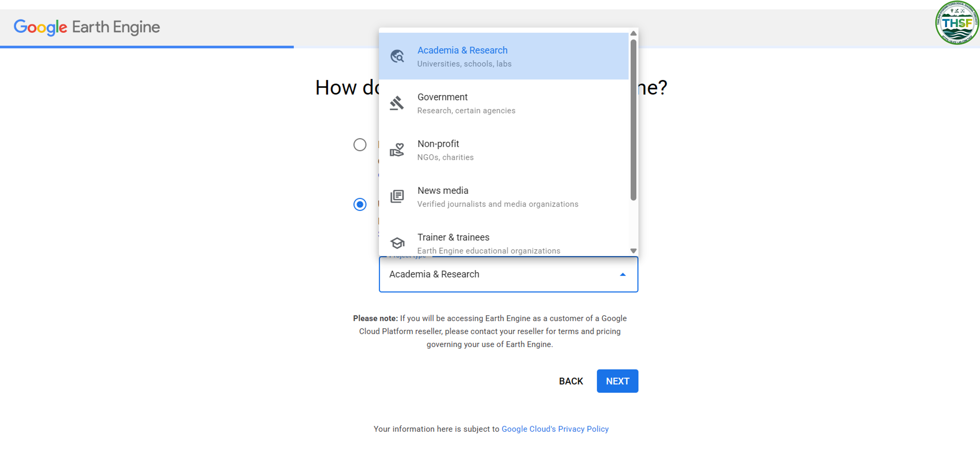Screen dimensions: 980x453
Task: Open Google Cloud's Privacy Policy link
Action: pos(555,429)
